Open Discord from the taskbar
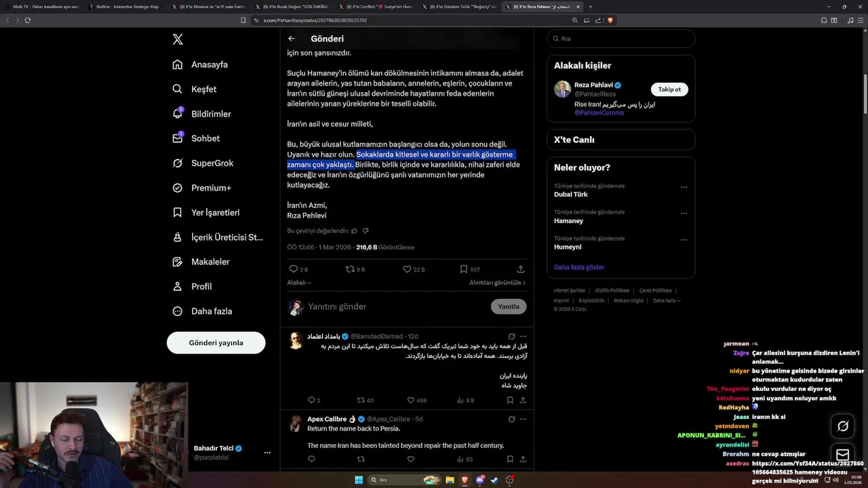868x488 pixels. pos(480,480)
